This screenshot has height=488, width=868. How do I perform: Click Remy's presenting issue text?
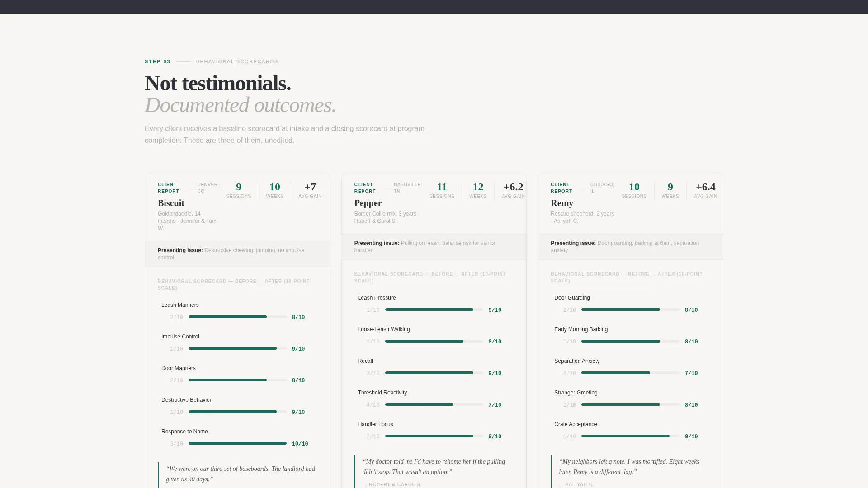625,247
